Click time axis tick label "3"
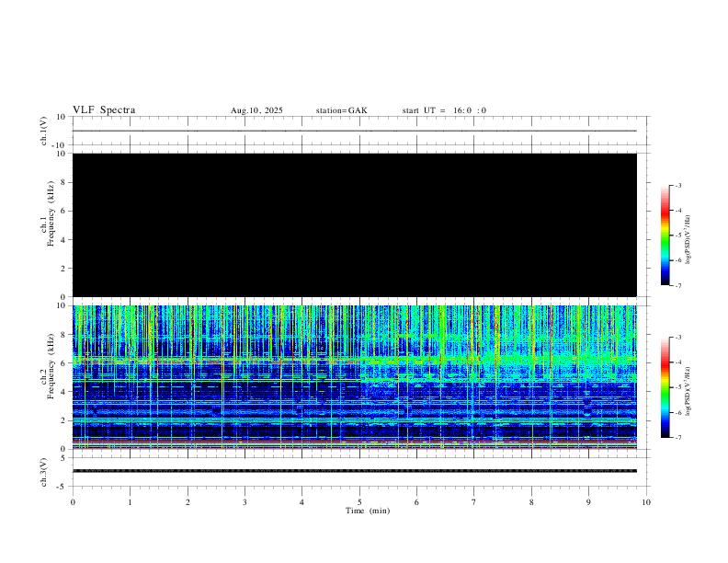The width and height of the screenshot is (728, 563). (245, 502)
